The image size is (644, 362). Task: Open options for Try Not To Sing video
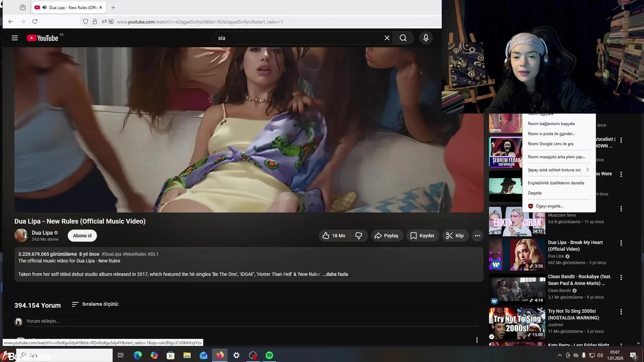(621, 312)
